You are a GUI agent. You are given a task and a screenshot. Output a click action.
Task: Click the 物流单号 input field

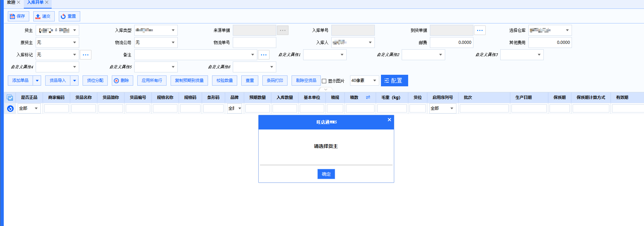point(255,42)
